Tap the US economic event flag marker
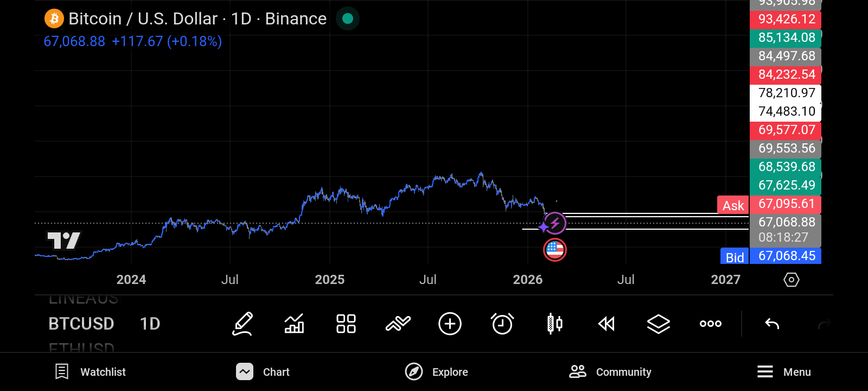This screenshot has width=868, height=391. pos(554,250)
